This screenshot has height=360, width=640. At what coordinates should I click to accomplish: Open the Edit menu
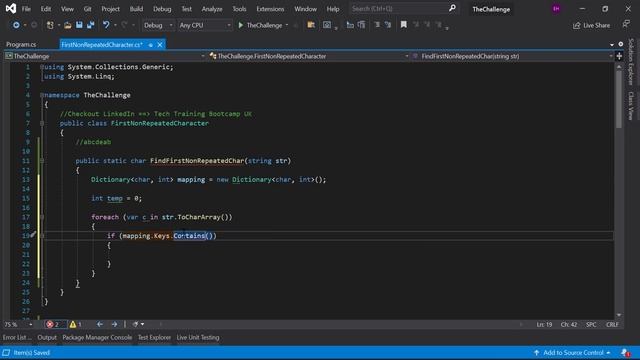pyautogui.click(x=46, y=9)
